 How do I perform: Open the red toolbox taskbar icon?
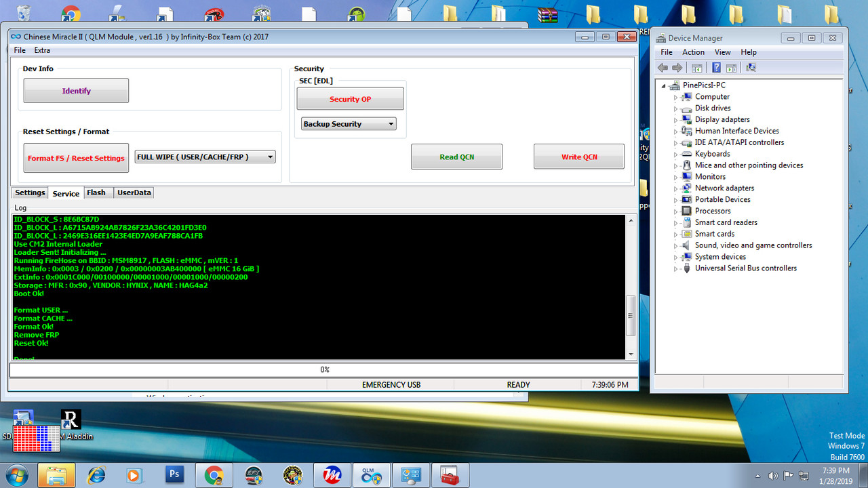tap(450, 475)
